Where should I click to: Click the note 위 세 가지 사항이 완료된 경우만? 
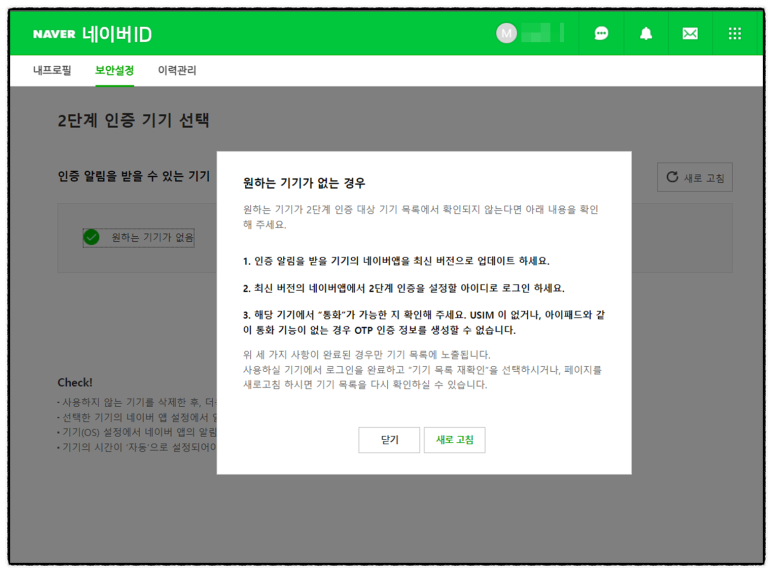(x=367, y=355)
